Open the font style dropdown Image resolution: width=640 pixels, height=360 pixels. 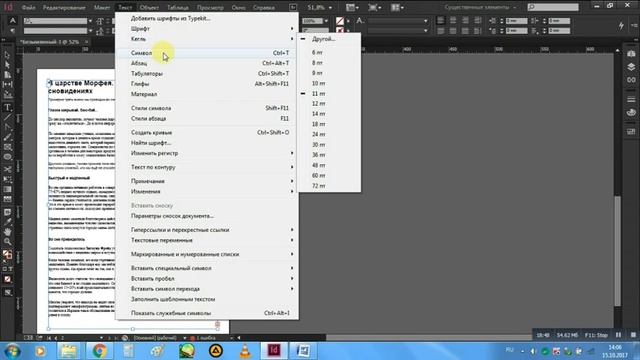[90, 31]
